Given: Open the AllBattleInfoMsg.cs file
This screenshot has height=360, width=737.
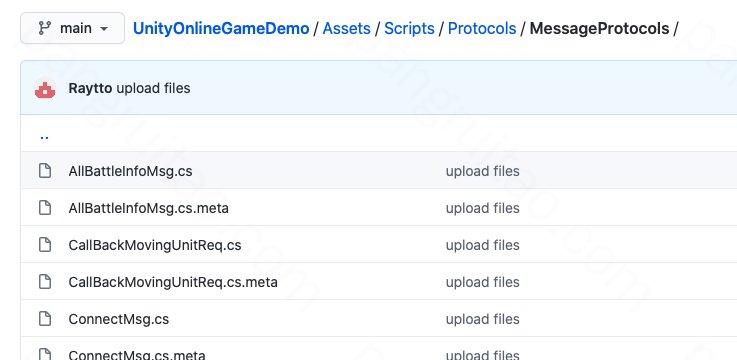Looking at the screenshot, I should [x=130, y=171].
